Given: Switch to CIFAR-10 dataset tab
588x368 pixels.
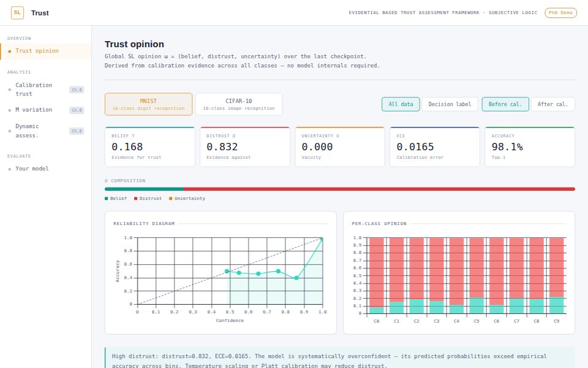Looking at the screenshot, I should coord(238,104).
